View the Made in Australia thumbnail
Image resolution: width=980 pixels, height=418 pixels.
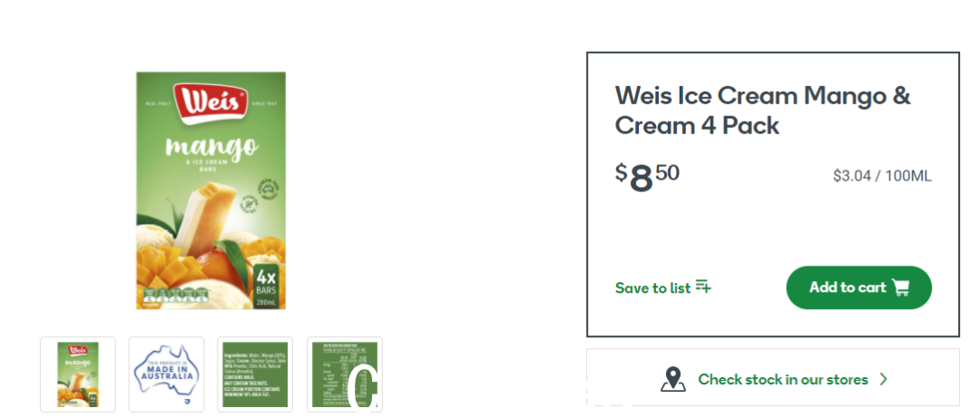166,374
